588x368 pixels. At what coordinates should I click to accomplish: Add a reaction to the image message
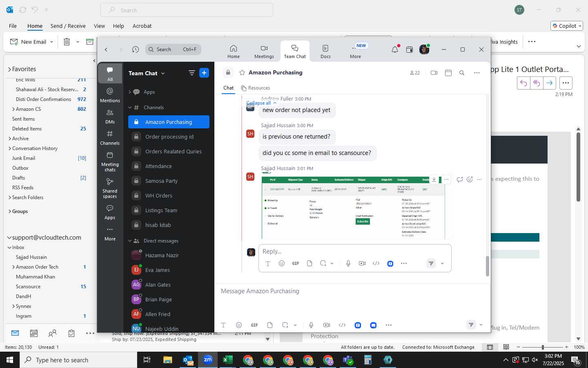click(x=470, y=180)
